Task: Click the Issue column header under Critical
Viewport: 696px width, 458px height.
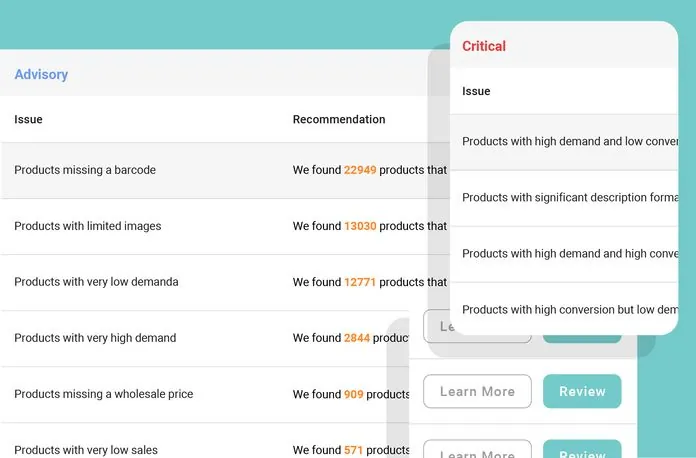Action: 476,92
